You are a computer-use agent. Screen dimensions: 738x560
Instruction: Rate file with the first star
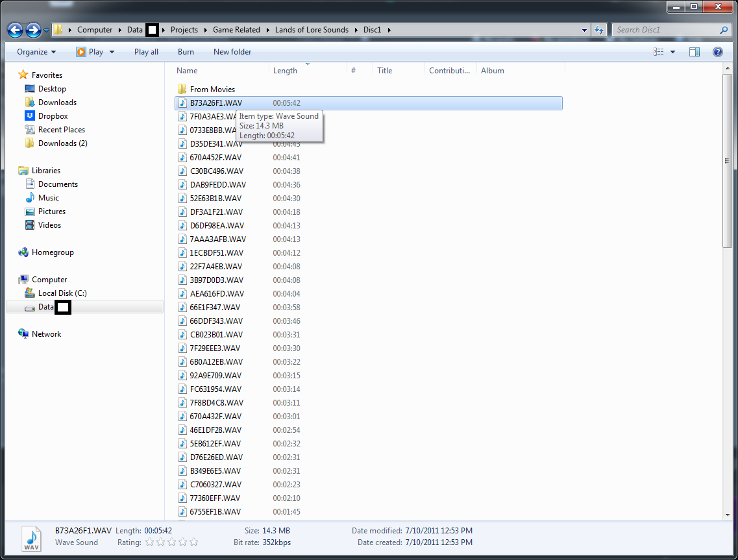(x=150, y=542)
